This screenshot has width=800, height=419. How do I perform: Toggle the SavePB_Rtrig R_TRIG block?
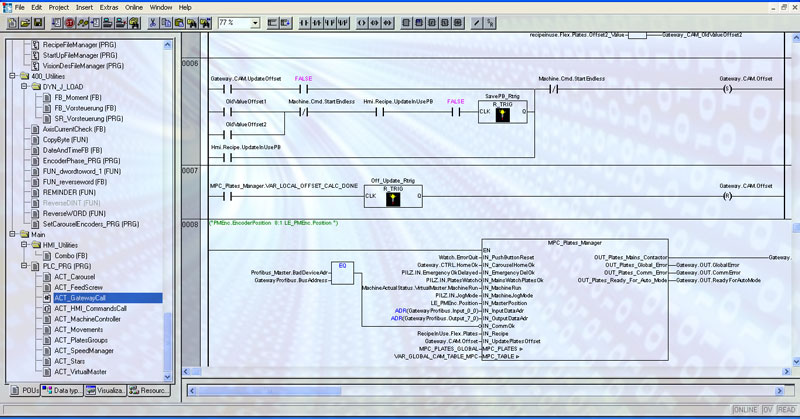[x=503, y=112]
